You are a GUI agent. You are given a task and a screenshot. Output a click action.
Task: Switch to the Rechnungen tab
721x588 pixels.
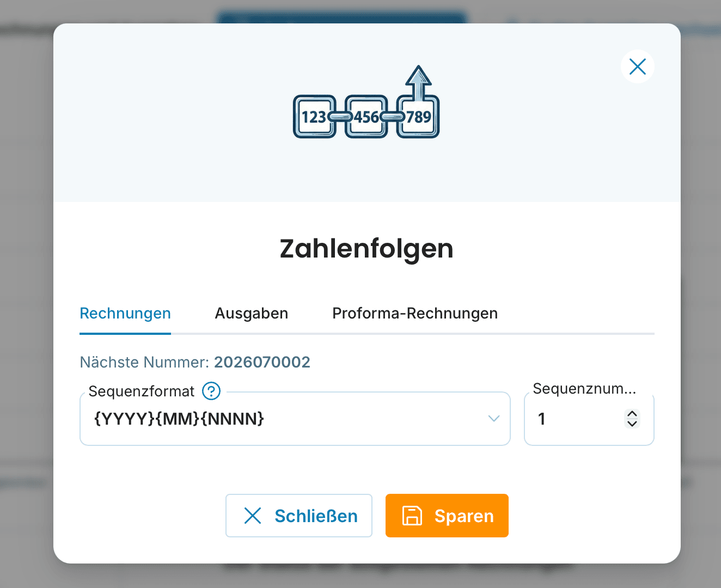tap(125, 314)
